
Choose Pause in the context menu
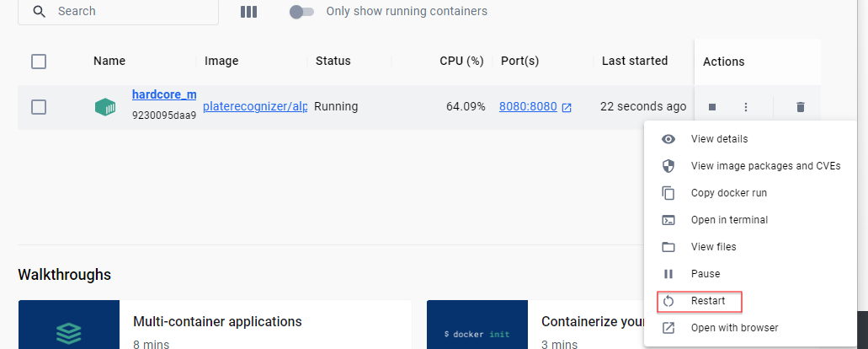coord(705,274)
